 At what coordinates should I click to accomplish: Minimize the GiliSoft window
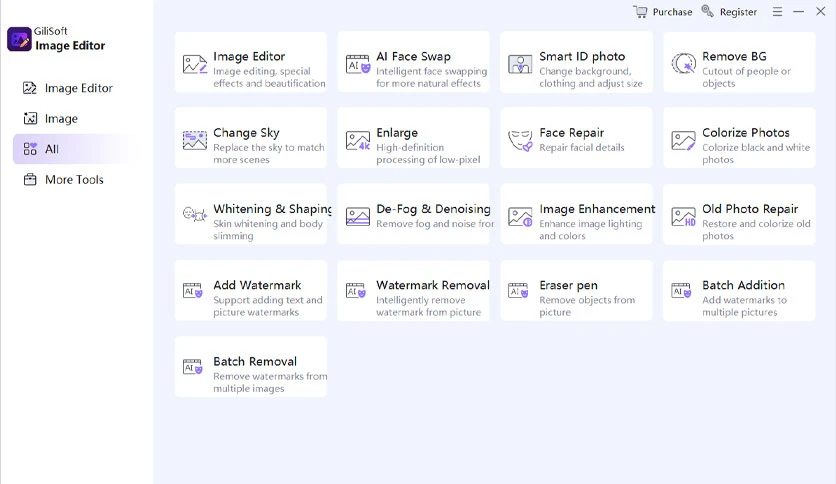pyautogui.click(x=798, y=11)
